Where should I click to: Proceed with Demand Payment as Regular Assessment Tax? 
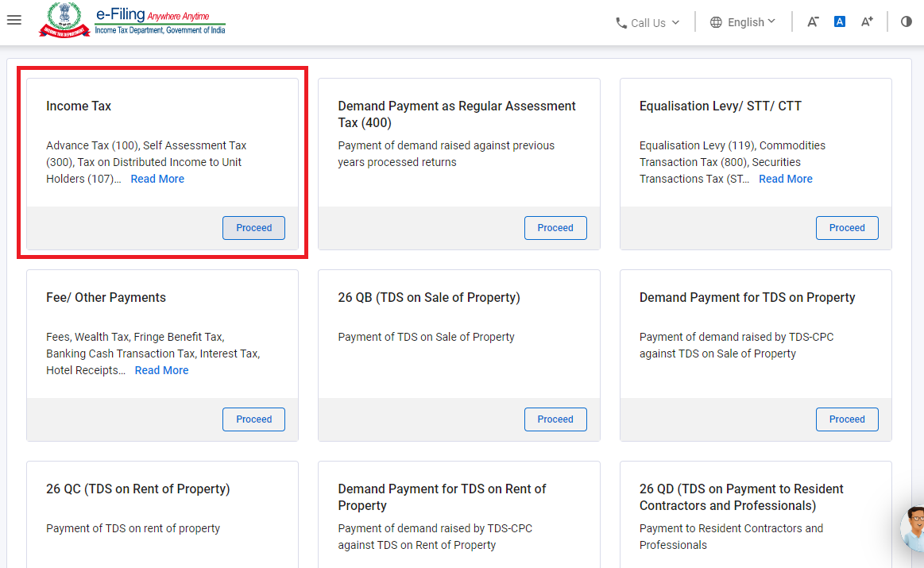click(x=555, y=228)
